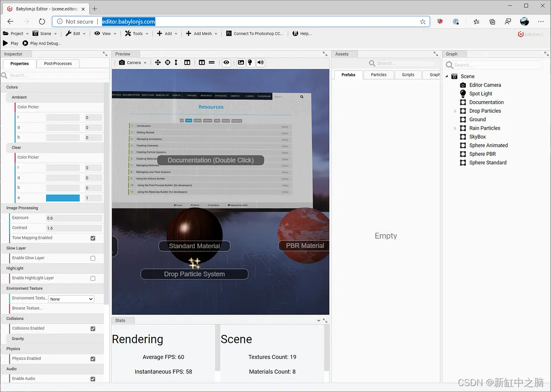Select Sphere PBR node
551x392 pixels.
(482, 154)
